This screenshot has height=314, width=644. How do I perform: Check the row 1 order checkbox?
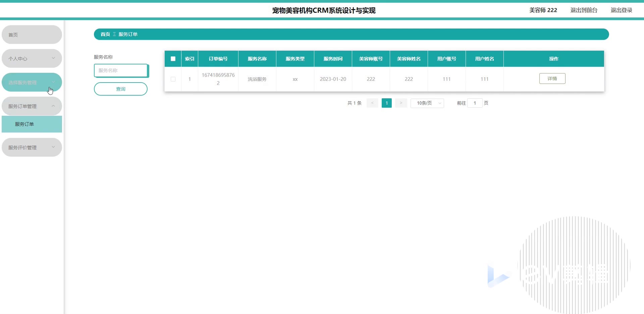[x=173, y=79]
